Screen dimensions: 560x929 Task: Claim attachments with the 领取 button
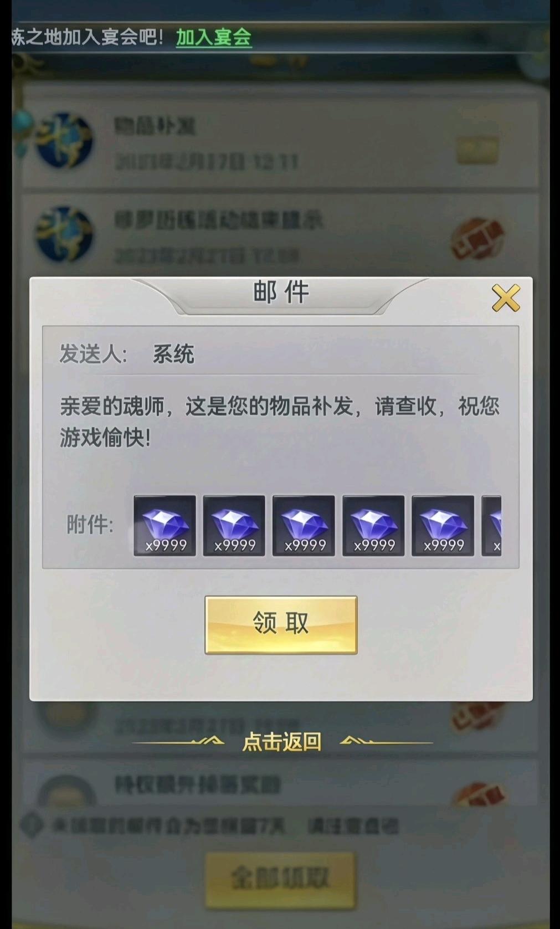[x=281, y=625]
